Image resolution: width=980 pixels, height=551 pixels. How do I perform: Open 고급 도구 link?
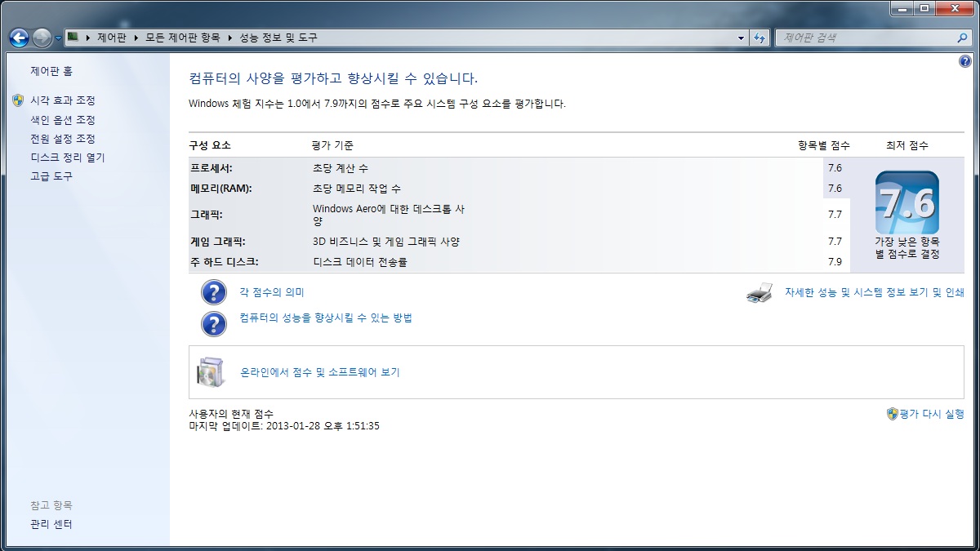coord(51,176)
